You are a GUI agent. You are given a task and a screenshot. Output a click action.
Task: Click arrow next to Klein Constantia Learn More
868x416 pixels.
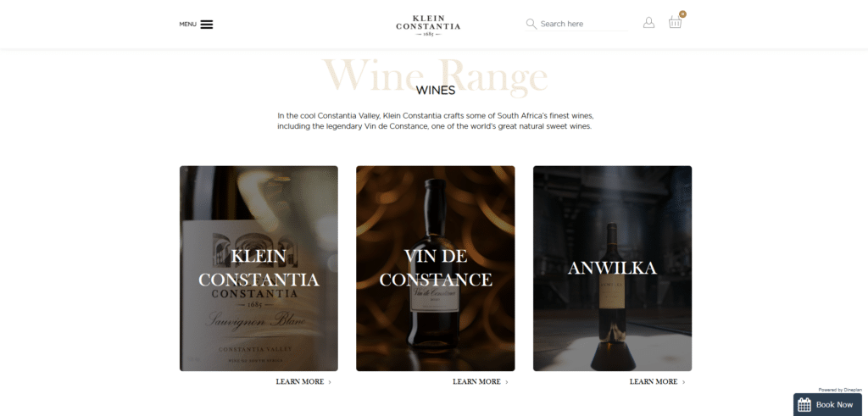tap(330, 382)
